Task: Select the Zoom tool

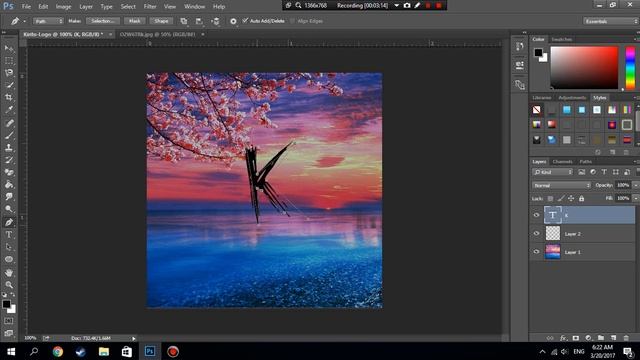Action: point(9,285)
